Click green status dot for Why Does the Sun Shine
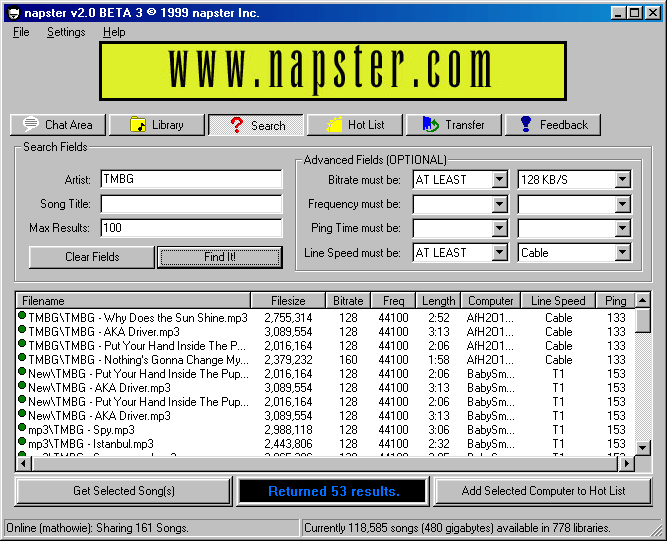 pos(22,316)
